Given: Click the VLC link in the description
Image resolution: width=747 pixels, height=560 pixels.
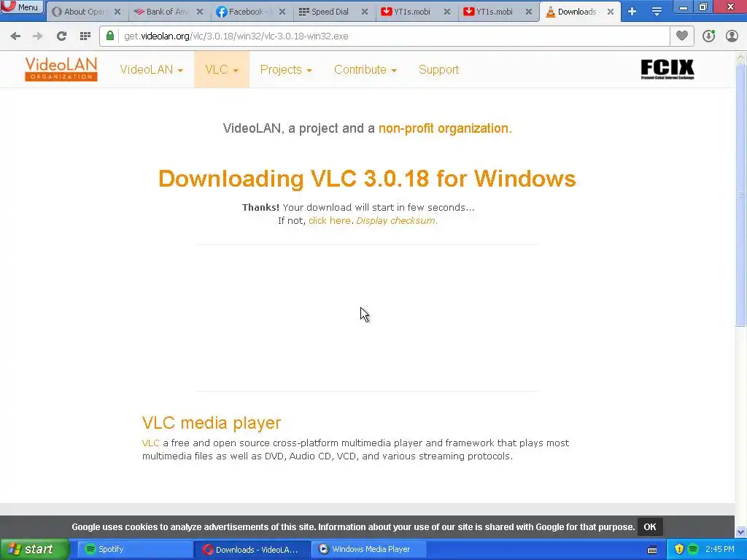Looking at the screenshot, I should point(150,443).
